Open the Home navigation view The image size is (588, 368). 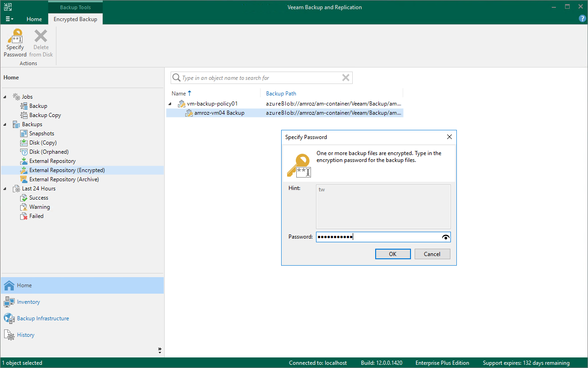tap(82, 285)
